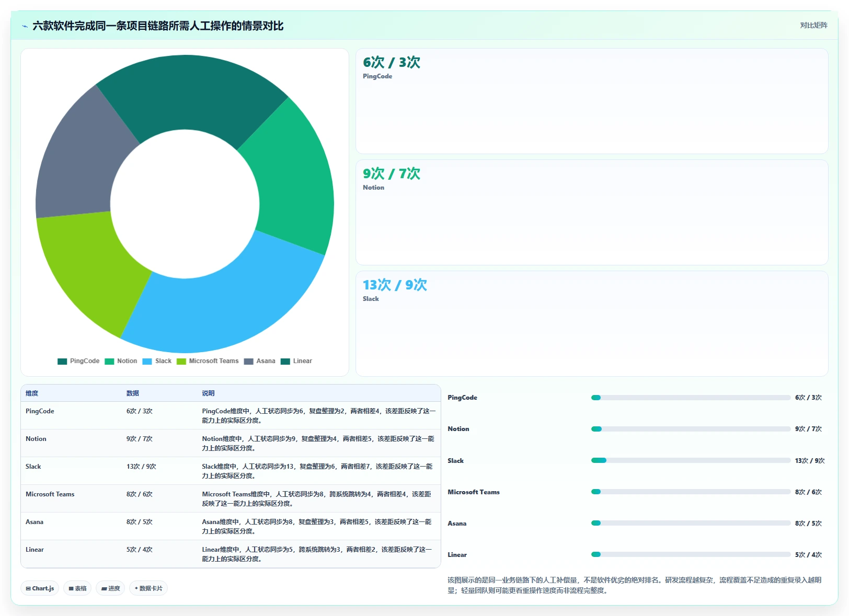
Task: Open the Notion 9次 / 7次 data card
Action: pyautogui.click(x=592, y=212)
